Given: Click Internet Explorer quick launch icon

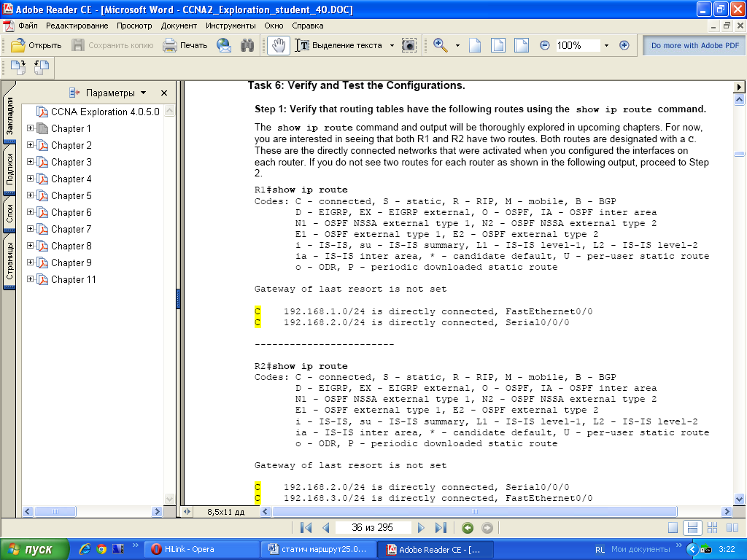Looking at the screenshot, I should coord(85,549).
